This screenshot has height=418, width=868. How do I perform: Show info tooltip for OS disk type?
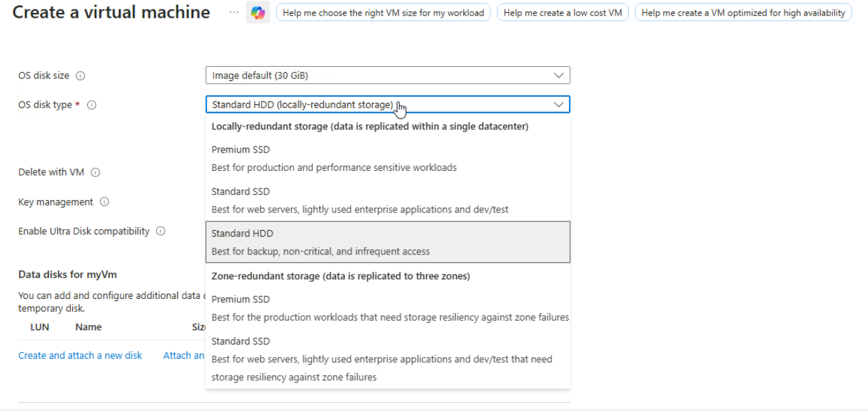(x=91, y=105)
